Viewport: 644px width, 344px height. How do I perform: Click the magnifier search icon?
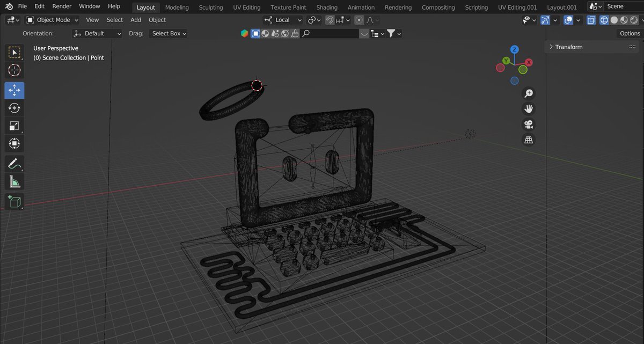306,33
